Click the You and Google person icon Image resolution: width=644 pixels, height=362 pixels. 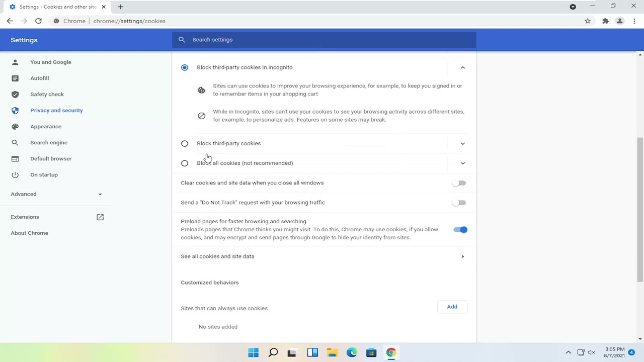coord(15,62)
